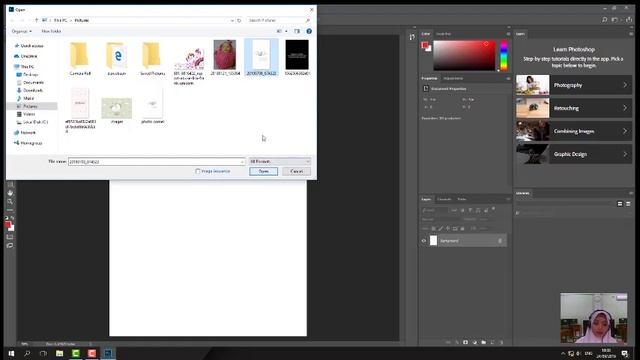Image resolution: width=640 pixels, height=360 pixels.
Task: Open the Photography tutorials topic
Action: [x=574, y=85]
